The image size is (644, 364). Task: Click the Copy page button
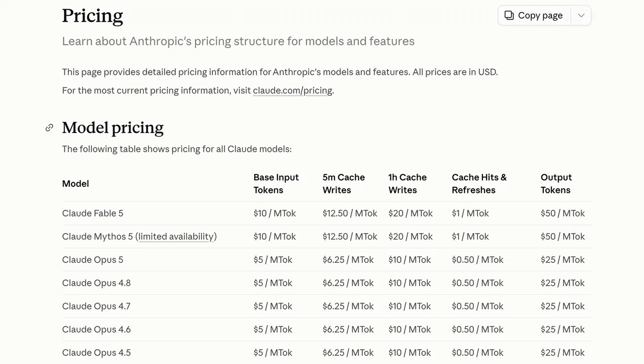[x=534, y=15]
